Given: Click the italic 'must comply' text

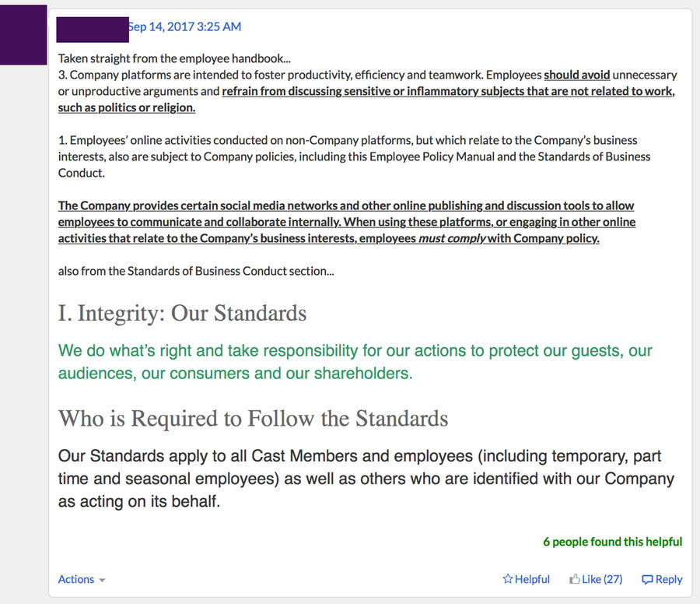Looking at the screenshot, I should 452,238.
